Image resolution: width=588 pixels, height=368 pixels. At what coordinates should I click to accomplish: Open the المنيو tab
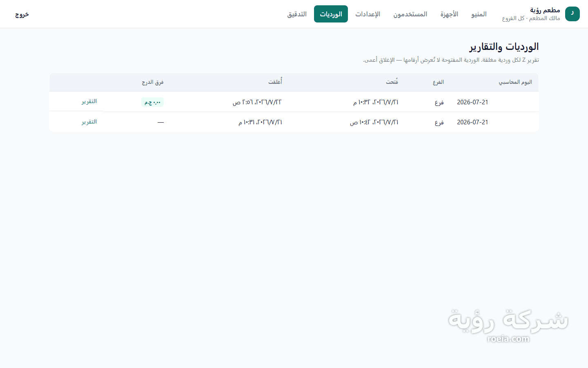(479, 14)
